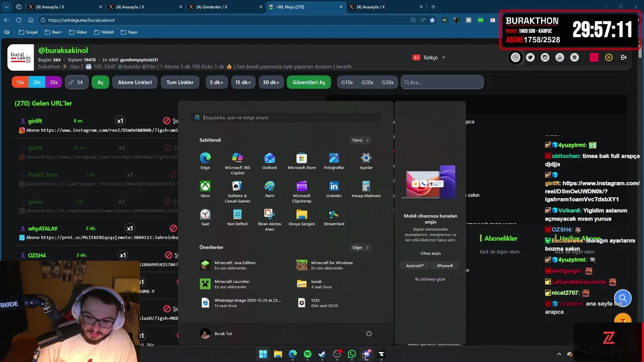Viewport: 644px width, 362px height.
Task: Open Not Defteri notepad
Action: click(x=237, y=218)
